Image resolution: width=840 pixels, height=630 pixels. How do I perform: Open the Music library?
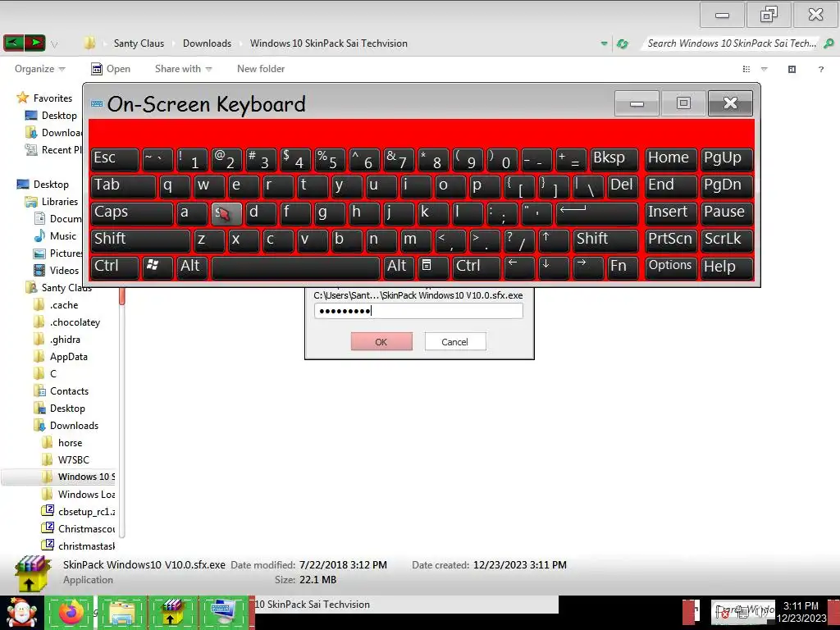(62, 235)
